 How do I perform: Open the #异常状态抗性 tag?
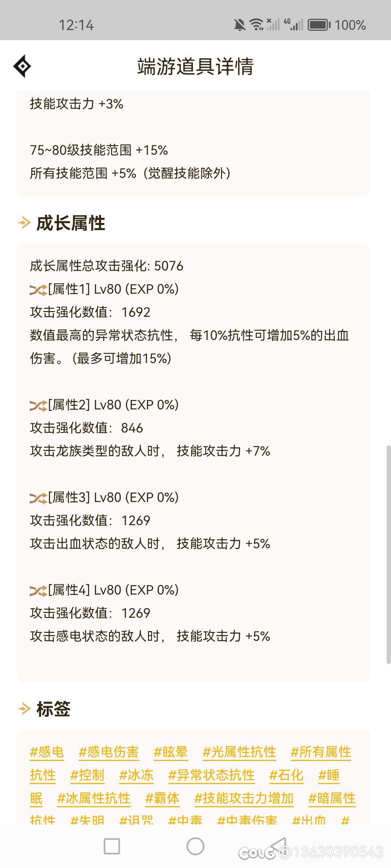(212, 775)
